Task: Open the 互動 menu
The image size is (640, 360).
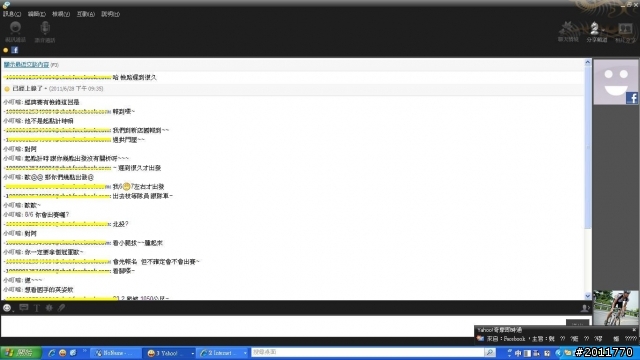Action: coord(85,14)
